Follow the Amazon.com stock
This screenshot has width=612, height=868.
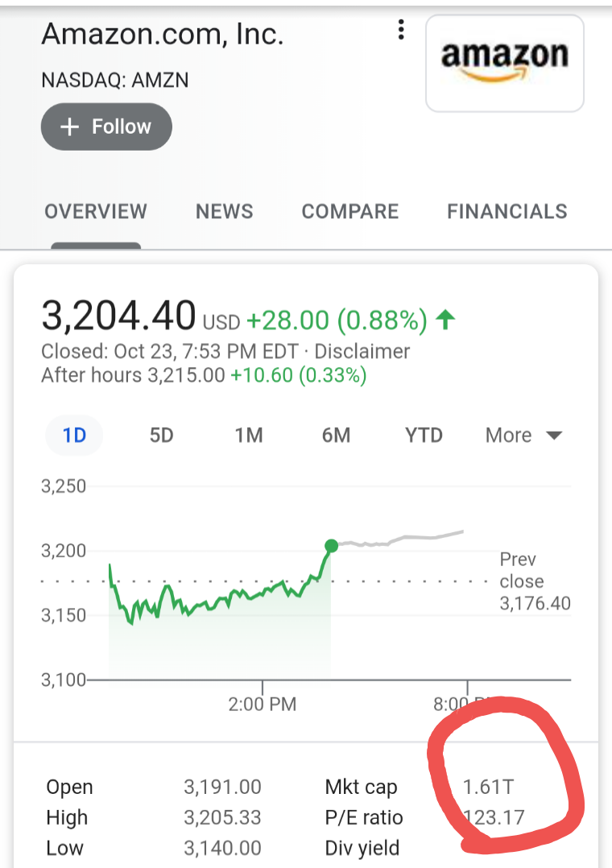coord(106,126)
